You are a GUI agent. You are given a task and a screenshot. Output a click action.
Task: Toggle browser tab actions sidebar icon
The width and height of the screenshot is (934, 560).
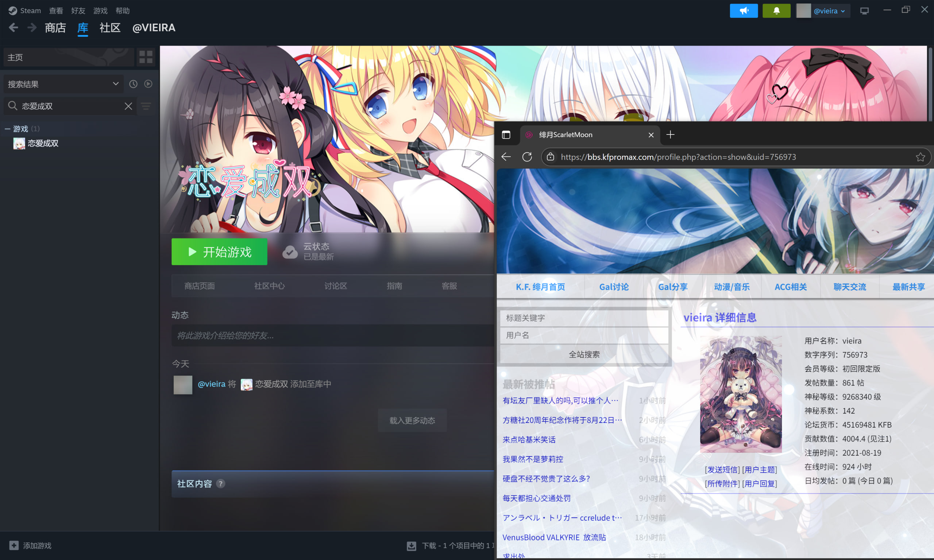(x=506, y=135)
